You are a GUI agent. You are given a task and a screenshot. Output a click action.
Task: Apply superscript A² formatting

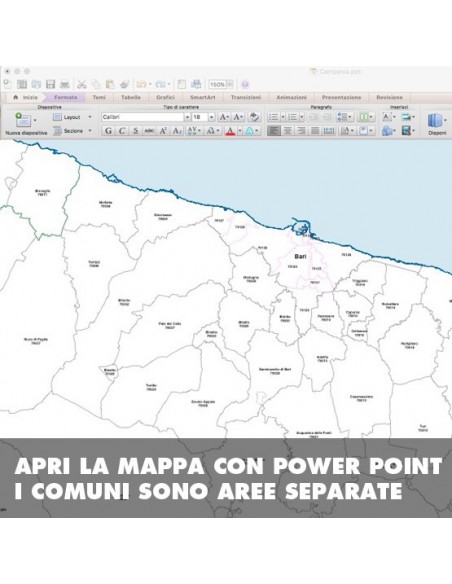click(163, 131)
